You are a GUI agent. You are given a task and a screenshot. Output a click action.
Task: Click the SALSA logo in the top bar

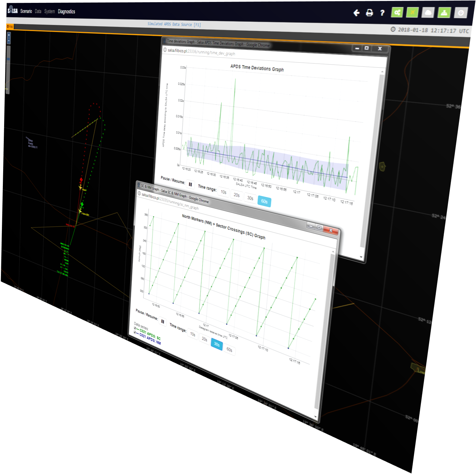point(13,10)
